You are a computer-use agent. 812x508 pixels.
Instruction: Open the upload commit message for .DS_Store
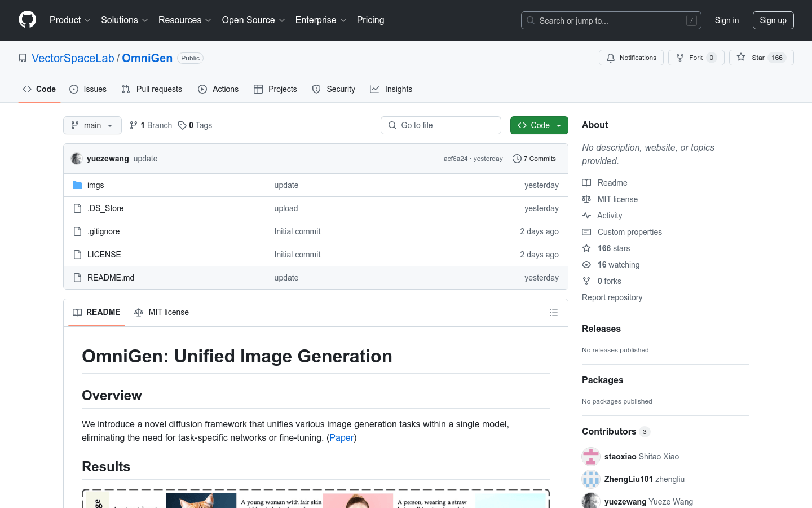pos(286,208)
